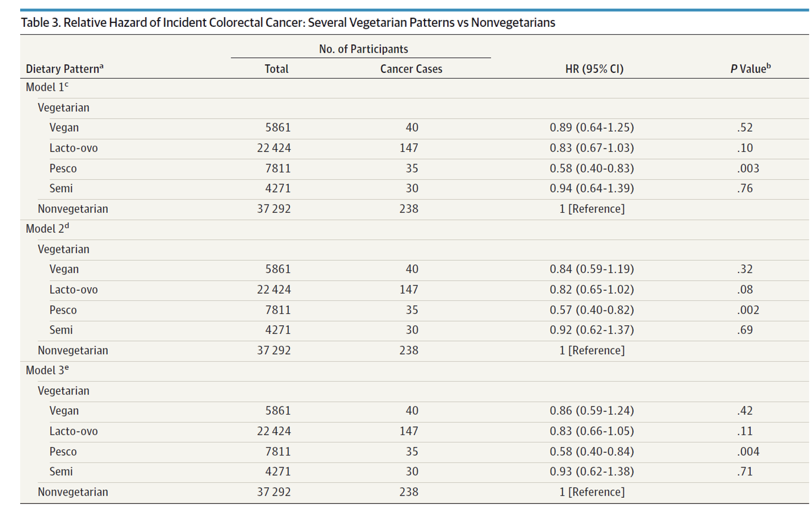Select the Dietary Pattern column header
The image size is (812, 508).
(x=64, y=69)
